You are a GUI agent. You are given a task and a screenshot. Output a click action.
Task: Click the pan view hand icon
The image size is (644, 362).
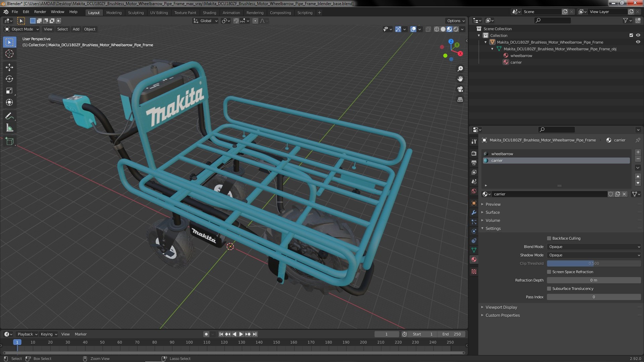click(460, 79)
